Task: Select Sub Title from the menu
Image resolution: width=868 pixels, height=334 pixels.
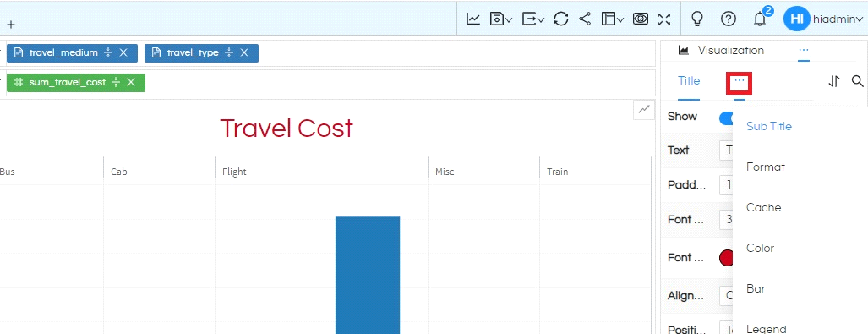Action: pyautogui.click(x=769, y=126)
